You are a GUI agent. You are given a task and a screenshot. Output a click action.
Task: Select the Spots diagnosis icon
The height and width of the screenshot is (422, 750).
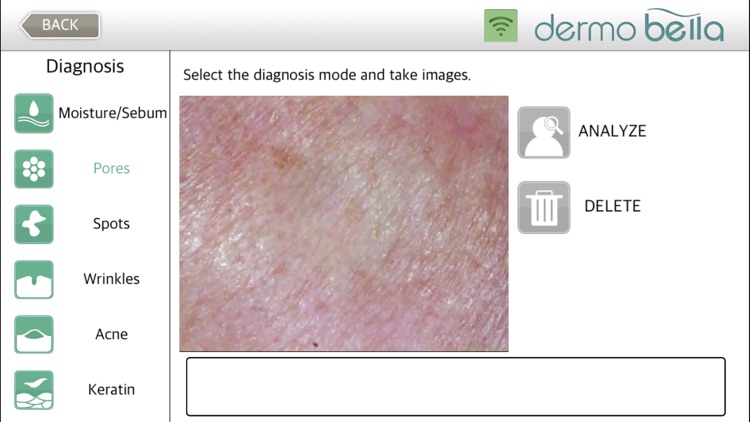coord(34,224)
